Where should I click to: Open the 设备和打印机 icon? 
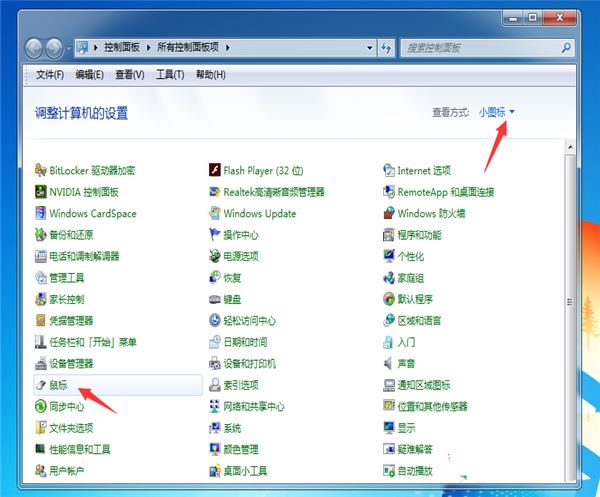(x=215, y=363)
